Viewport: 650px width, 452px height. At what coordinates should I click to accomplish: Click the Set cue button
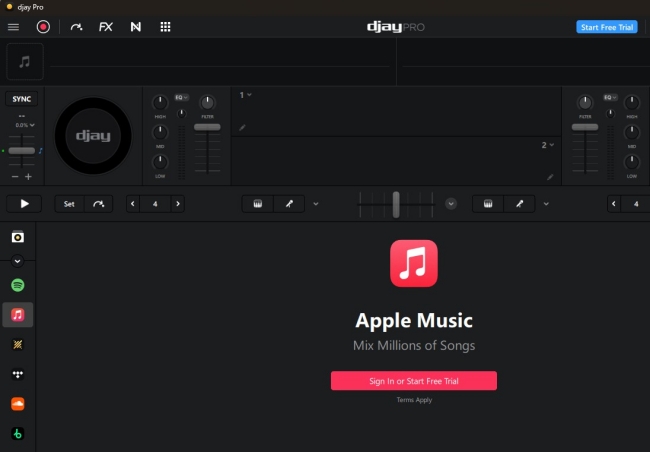click(x=69, y=204)
